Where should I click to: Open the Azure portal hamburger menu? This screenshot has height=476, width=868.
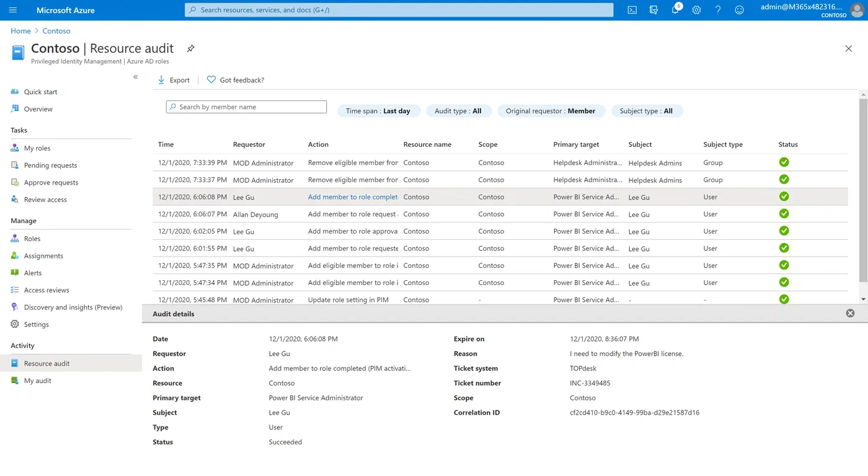coord(13,10)
